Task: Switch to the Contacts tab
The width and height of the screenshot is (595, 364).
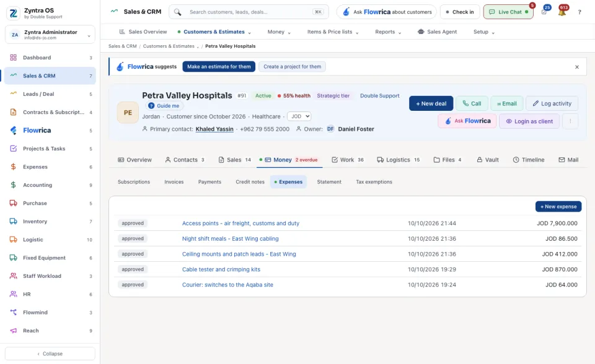Action: coord(185,160)
